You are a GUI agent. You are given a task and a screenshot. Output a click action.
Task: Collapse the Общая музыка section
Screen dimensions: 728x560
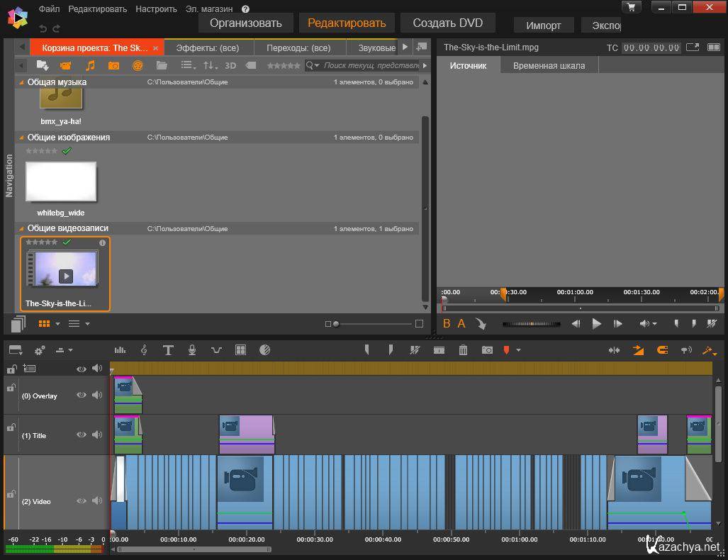tap(21, 82)
